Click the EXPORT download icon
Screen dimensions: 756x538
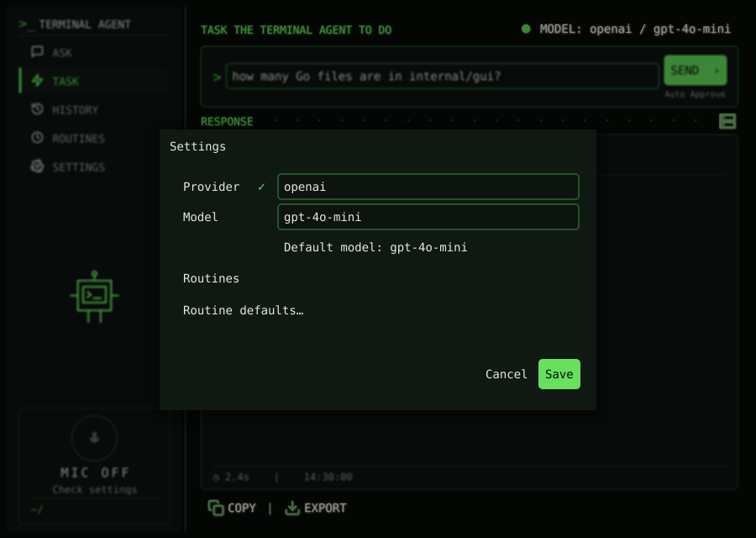point(292,508)
